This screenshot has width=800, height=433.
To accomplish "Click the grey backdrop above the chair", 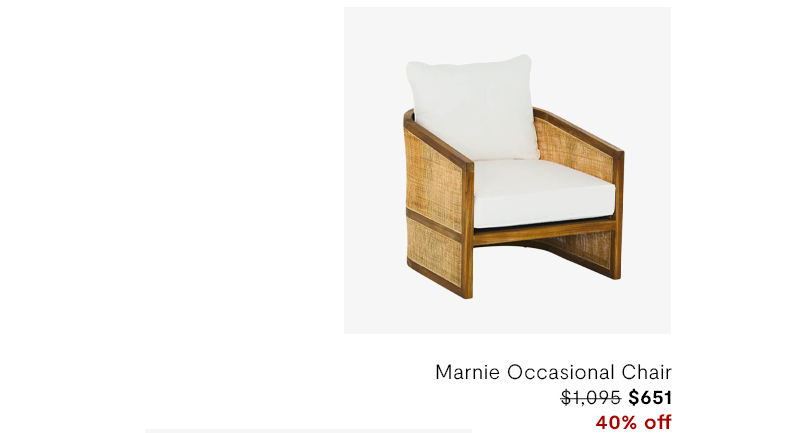I will click(507, 28).
